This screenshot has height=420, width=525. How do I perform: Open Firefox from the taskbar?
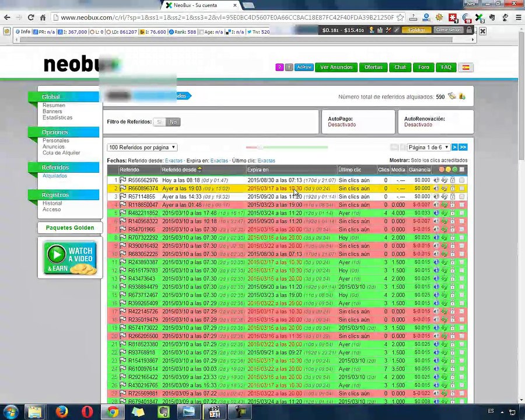[62, 412]
